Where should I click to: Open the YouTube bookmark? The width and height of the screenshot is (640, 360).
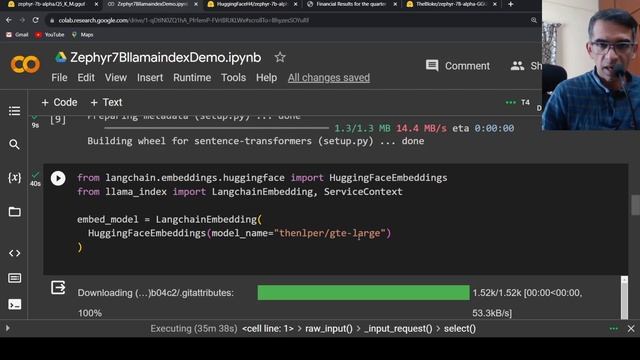tap(50, 35)
